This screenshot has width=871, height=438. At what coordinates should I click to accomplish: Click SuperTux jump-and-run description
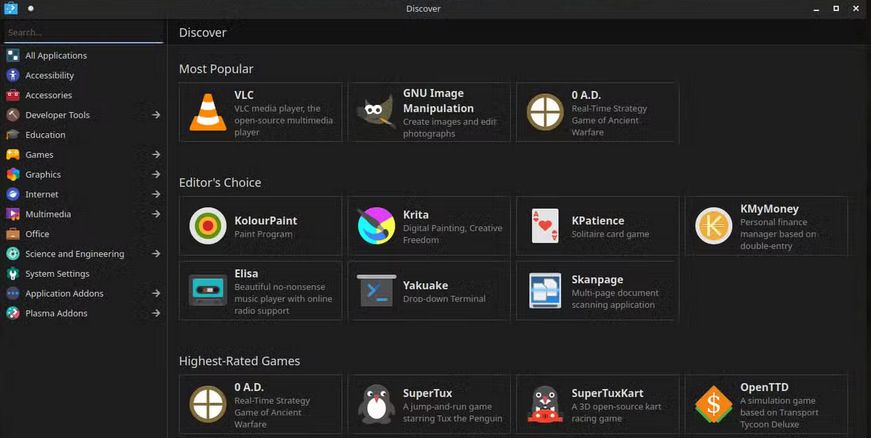coord(452,412)
